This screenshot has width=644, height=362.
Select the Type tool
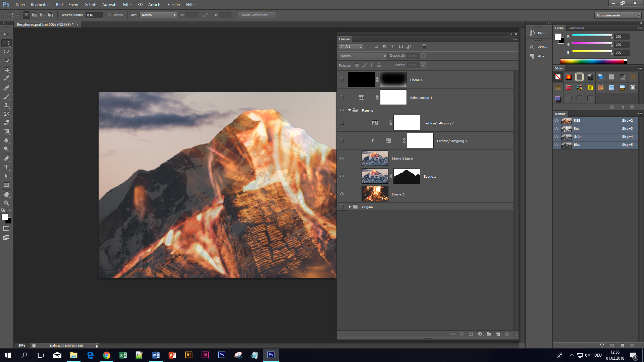(x=6, y=167)
